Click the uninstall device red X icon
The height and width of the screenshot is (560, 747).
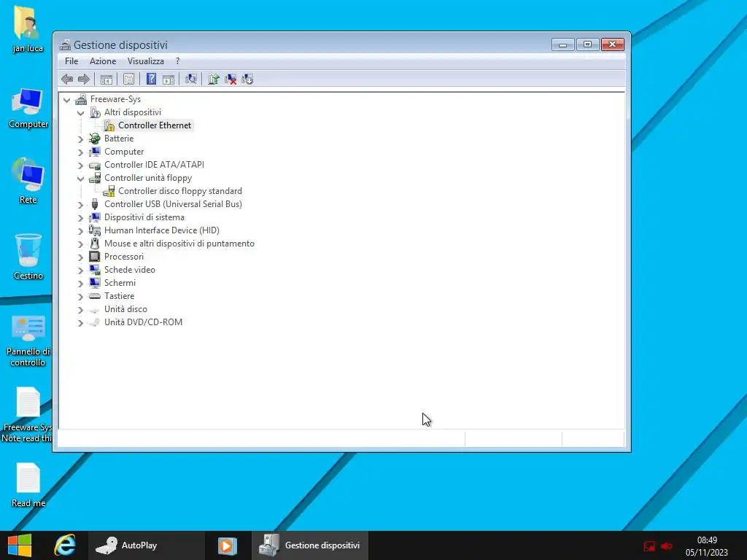click(231, 79)
